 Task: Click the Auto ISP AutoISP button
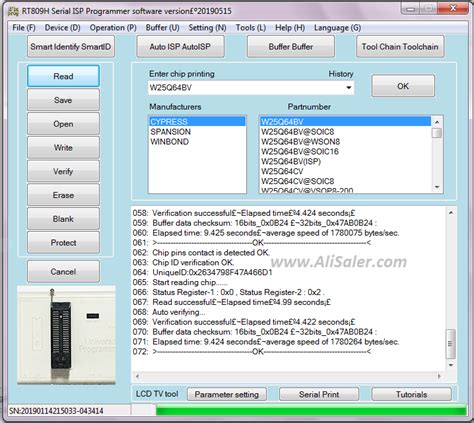(180, 47)
